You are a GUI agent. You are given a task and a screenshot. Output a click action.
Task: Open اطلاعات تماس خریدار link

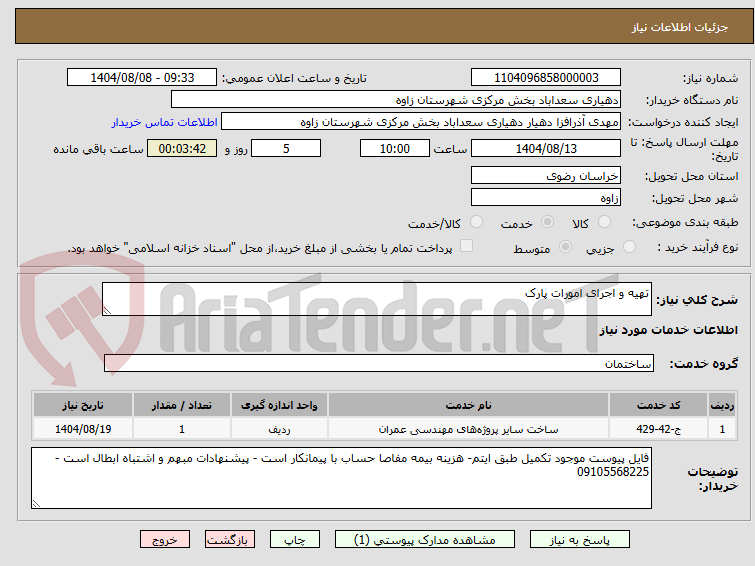pos(165,122)
